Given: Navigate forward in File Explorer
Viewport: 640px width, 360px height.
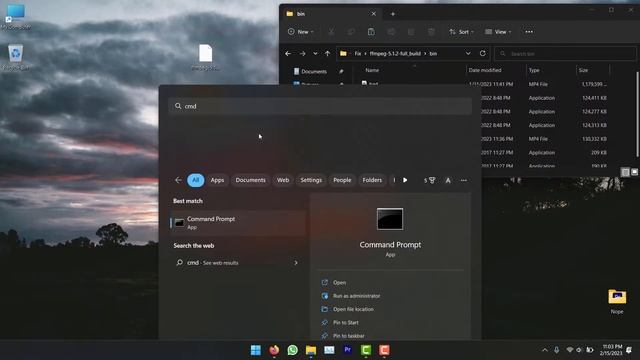Looking at the screenshot, I should (302, 53).
